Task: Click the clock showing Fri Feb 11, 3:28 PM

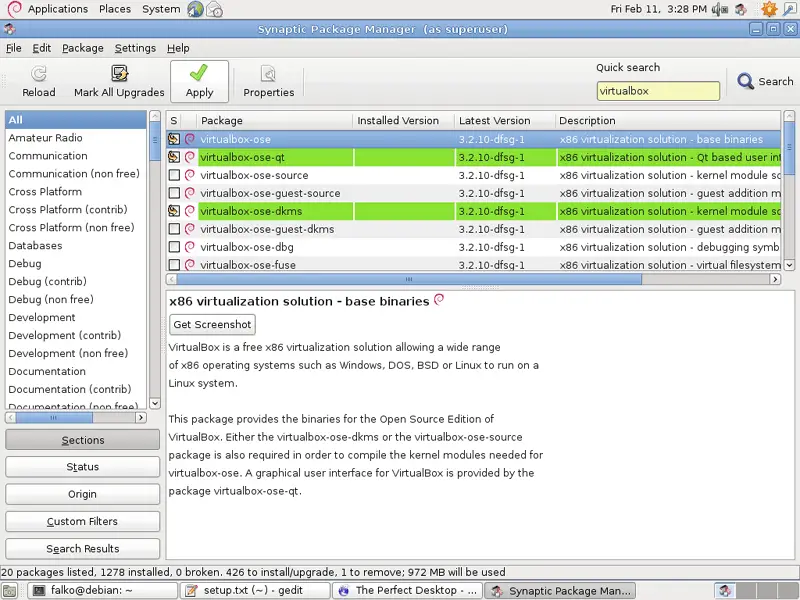Action: click(659, 9)
